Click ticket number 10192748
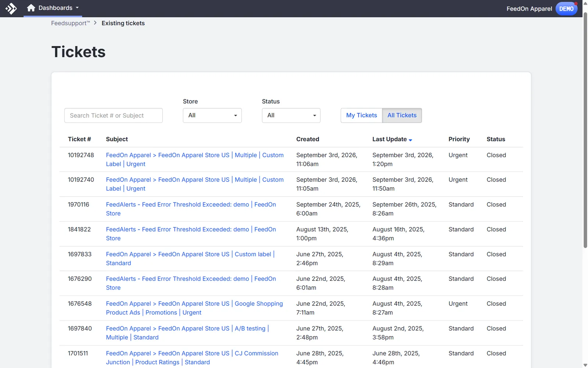 (81, 155)
